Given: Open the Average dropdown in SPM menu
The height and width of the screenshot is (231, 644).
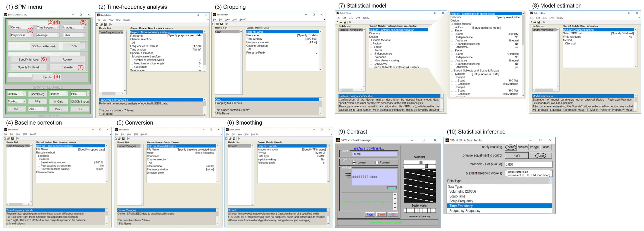Looking at the screenshot, I should tap(48, 35).
